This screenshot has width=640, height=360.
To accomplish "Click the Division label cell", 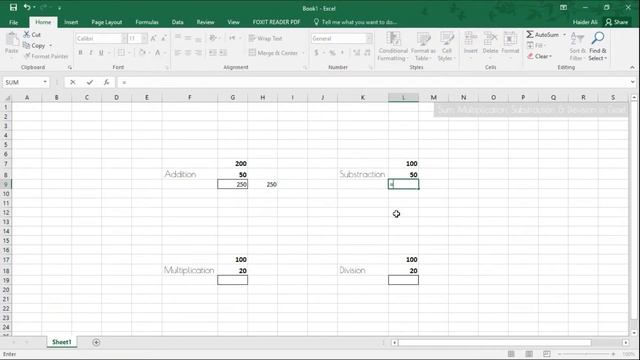I will tap(362, 270).
